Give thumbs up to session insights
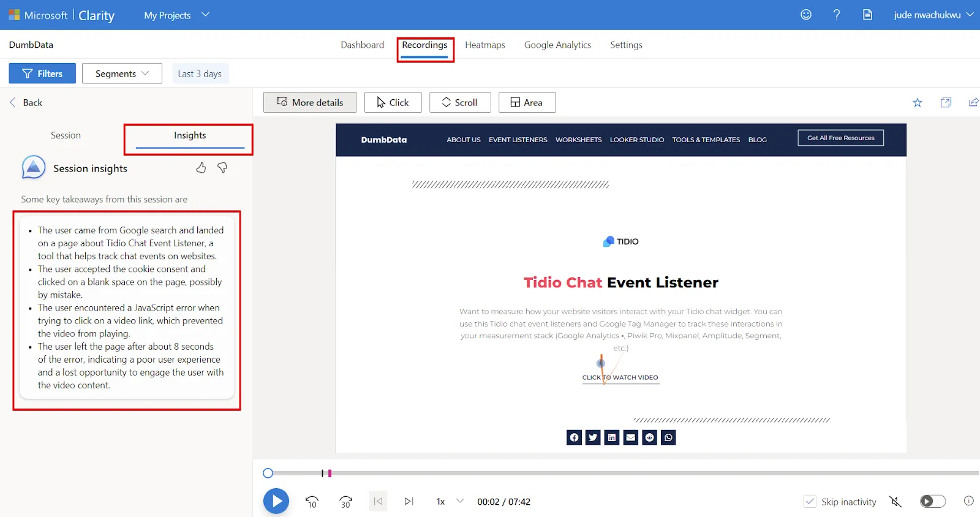 pos(201,167)
